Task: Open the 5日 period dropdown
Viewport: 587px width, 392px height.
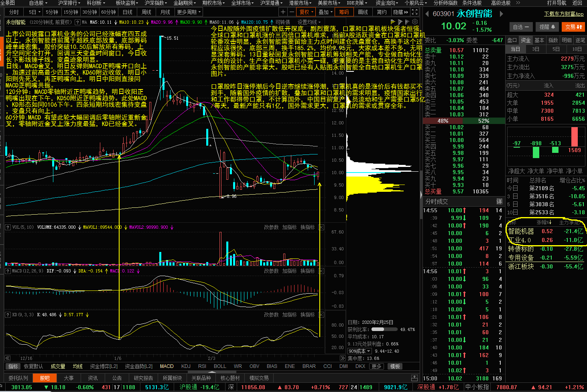Action: (34, 12)
